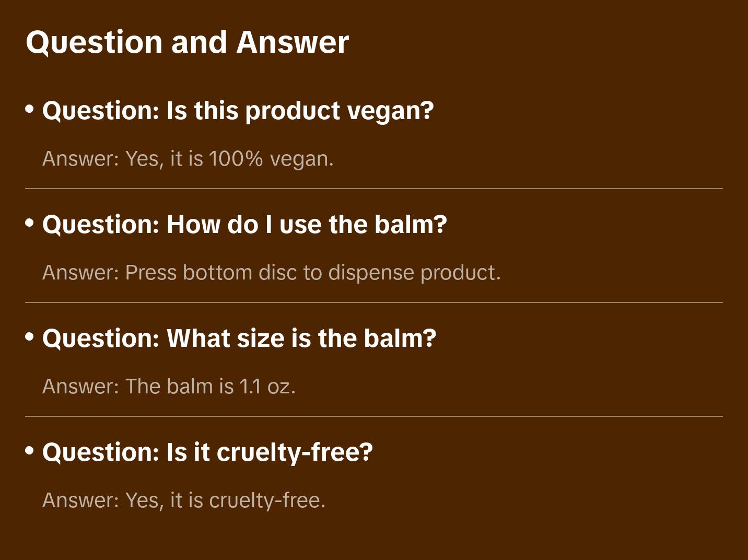Click the word "Answer:" under the cruelty-free question
Screen dimensions: 748x560
pyautogui.click(x=80, y=500)
